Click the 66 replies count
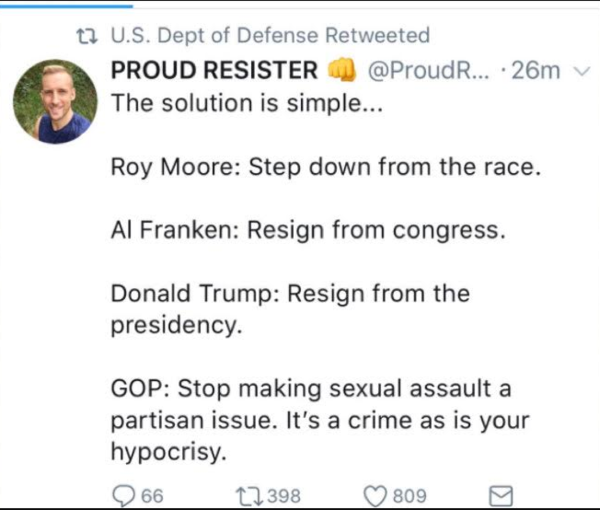 click(152, 495)
